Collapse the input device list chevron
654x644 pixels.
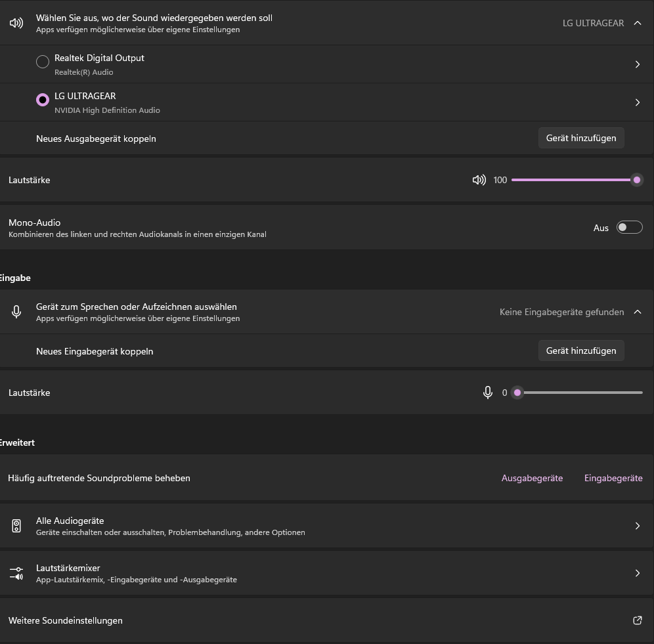point(637,312)
